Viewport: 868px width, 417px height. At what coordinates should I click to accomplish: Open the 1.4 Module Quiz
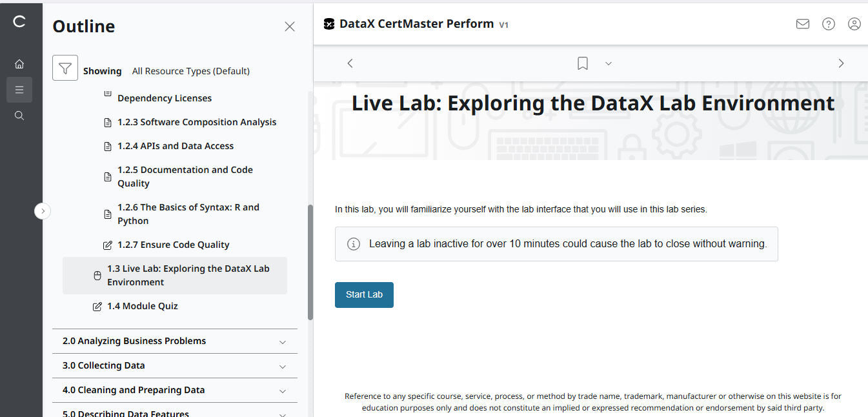[142, 305]
